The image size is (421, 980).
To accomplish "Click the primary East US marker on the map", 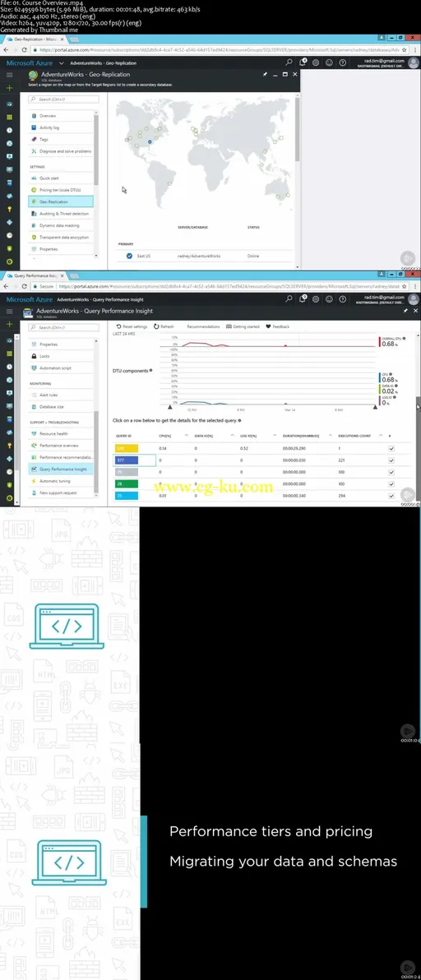I will (x=150, y=142).
